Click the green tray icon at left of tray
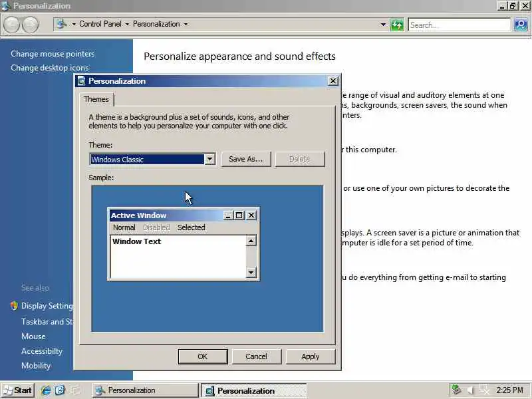 click(457, 390)
